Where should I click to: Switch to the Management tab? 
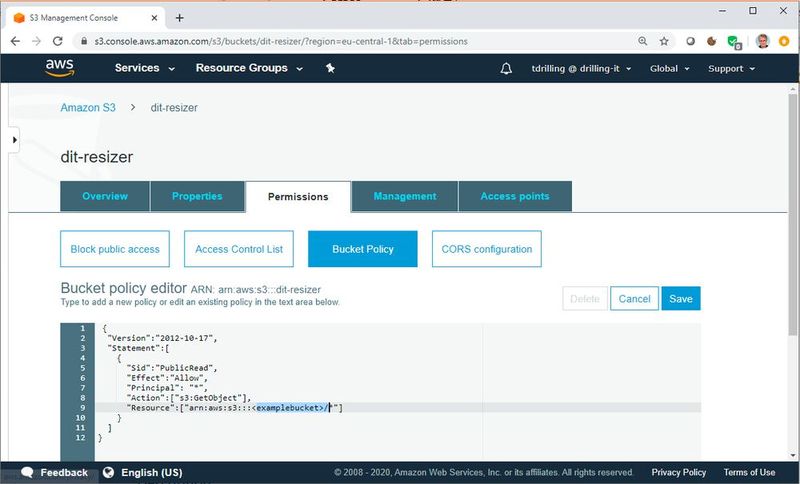[405, 196]
